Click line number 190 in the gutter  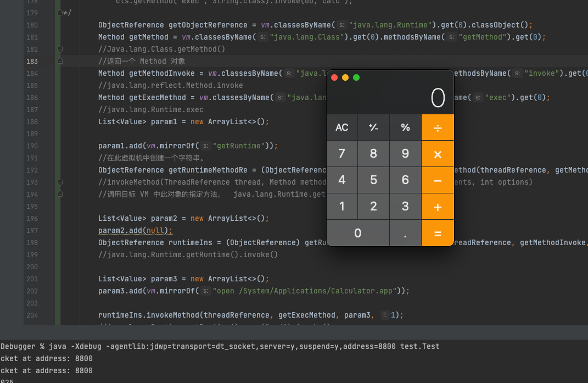coord(32,146)
